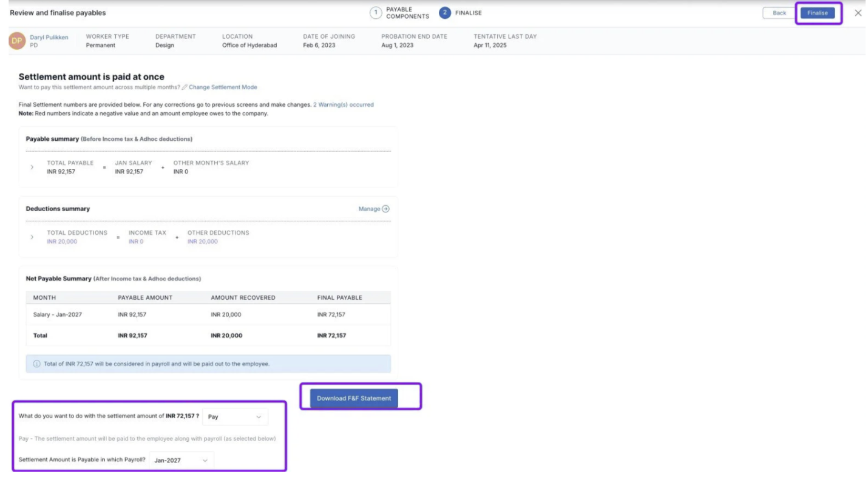Click the Total Deductions INR 20,000 value
The width and height of the screenshot is (868, 491).
(x=62, y=242)
